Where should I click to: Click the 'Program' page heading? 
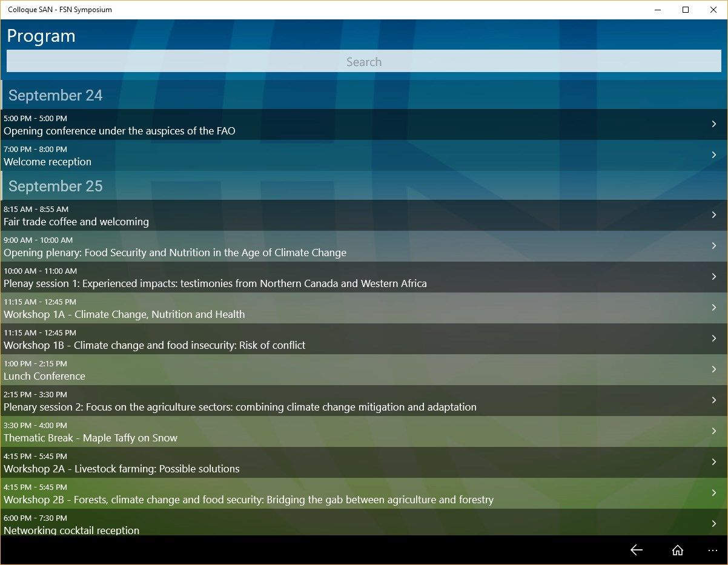[41, 36]
